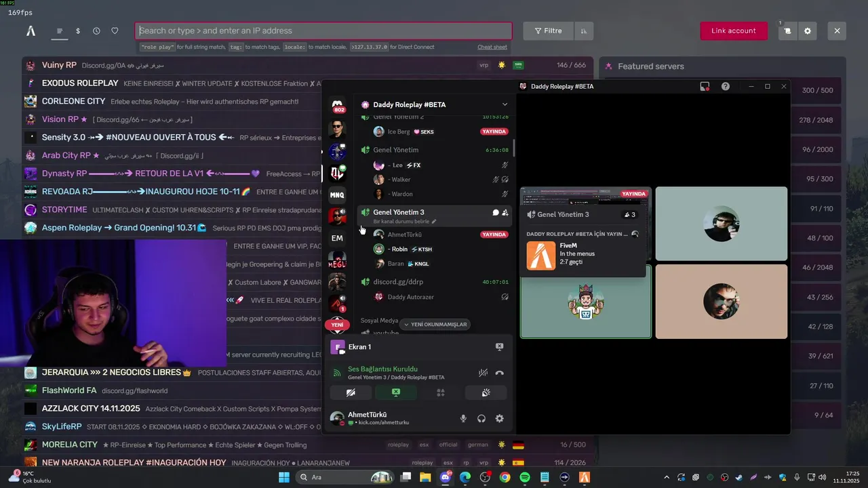Join the discord.gg/ddrp voice channel

click(435, 281)
